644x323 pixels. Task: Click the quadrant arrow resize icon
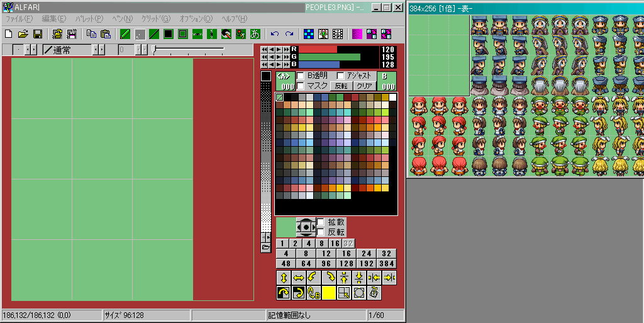click(344, 293)
